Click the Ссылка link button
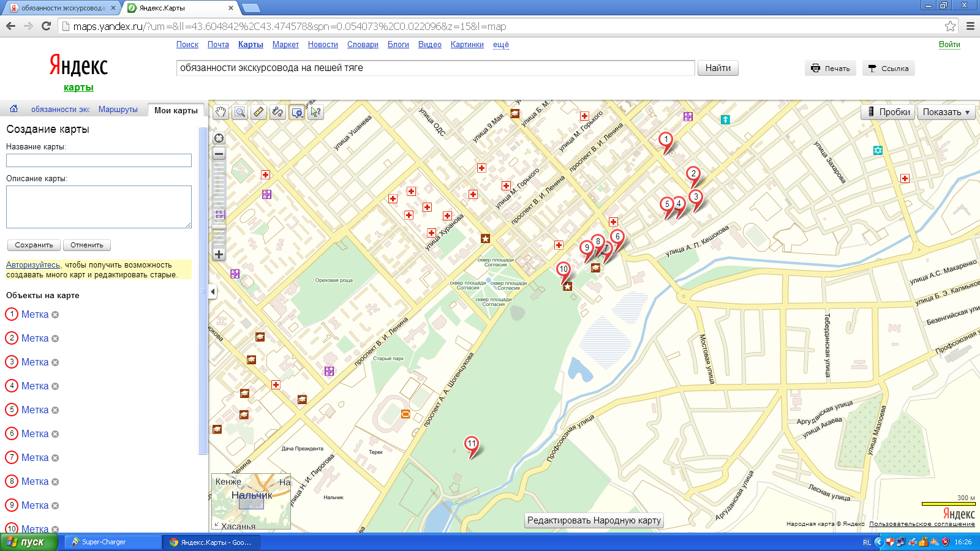Viewport: 980px width, 551px height. (889, 69)
